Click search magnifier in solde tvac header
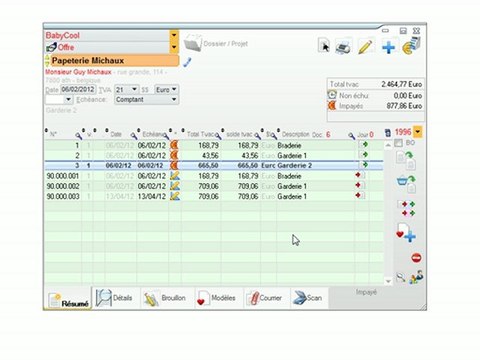Viewport: 480px width, 360px height. (x=257, y=135)
